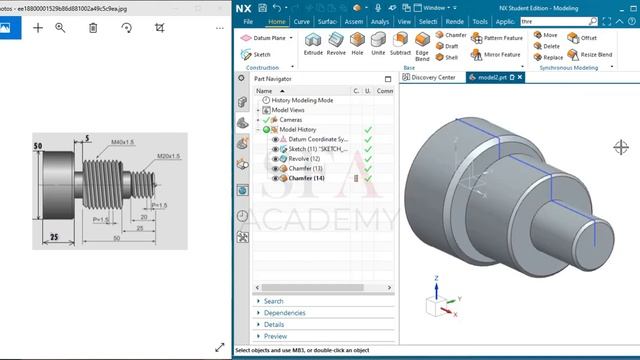Select the Extrude tool
This screenshot has height=360, width=640.
click(x=313, y=44)
